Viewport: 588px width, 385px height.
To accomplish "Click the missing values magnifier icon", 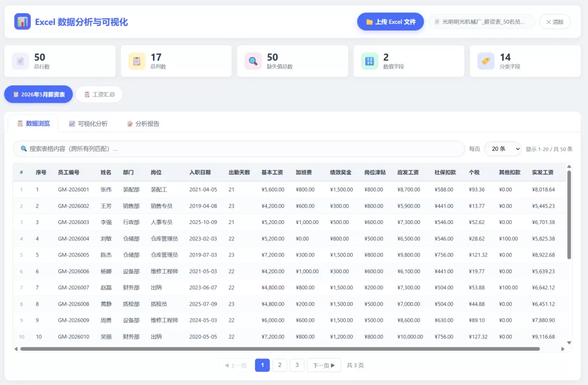I will pos(253,61).
